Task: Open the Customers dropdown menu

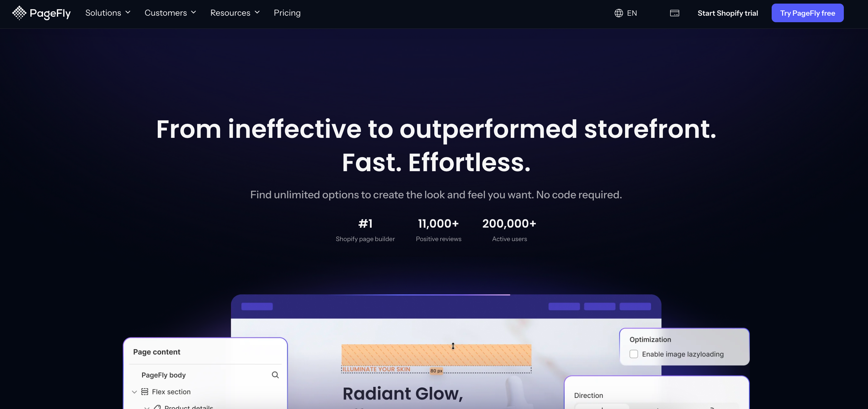Action: click(x=170, y=13)
